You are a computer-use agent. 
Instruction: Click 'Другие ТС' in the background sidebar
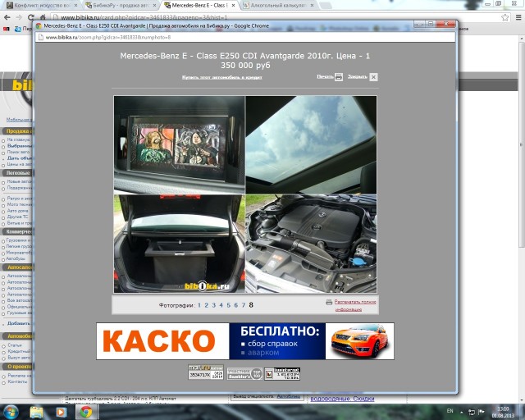point(18,217)
